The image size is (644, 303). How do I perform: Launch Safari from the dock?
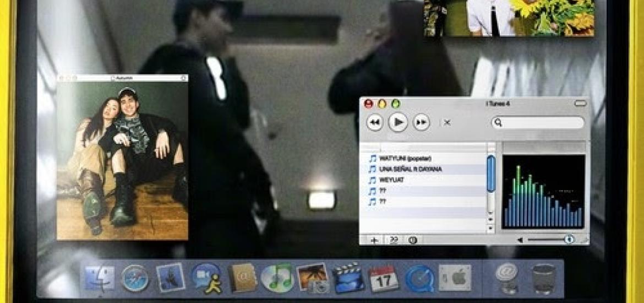pyautogui.click(x=135, y=278)
